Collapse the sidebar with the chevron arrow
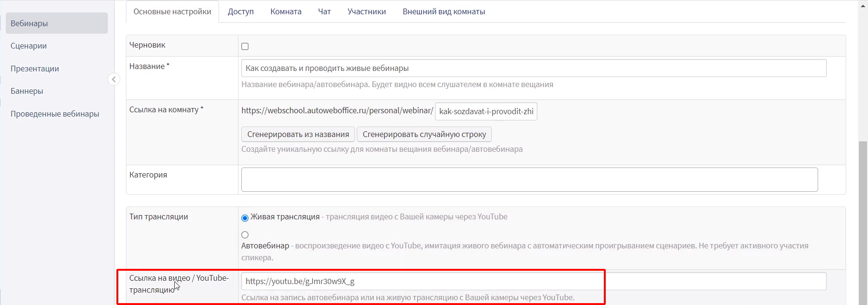Screen dimensions: 868x305 click(114, 79)
